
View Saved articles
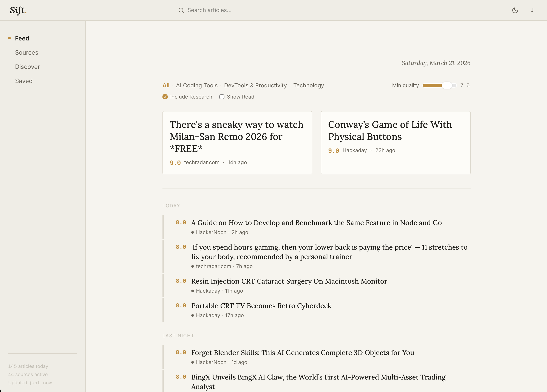[24, 81]
